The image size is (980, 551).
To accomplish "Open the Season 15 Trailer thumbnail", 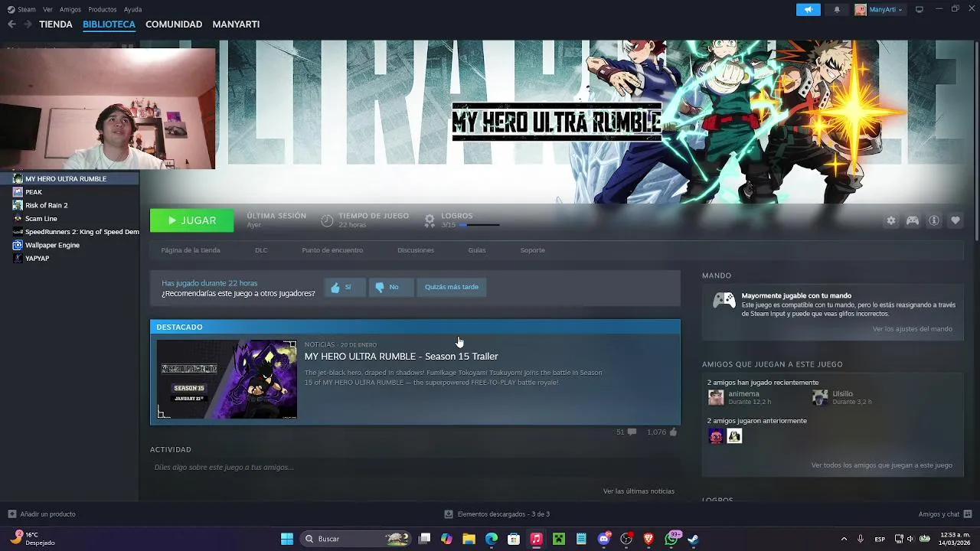I will click(227, 380).
